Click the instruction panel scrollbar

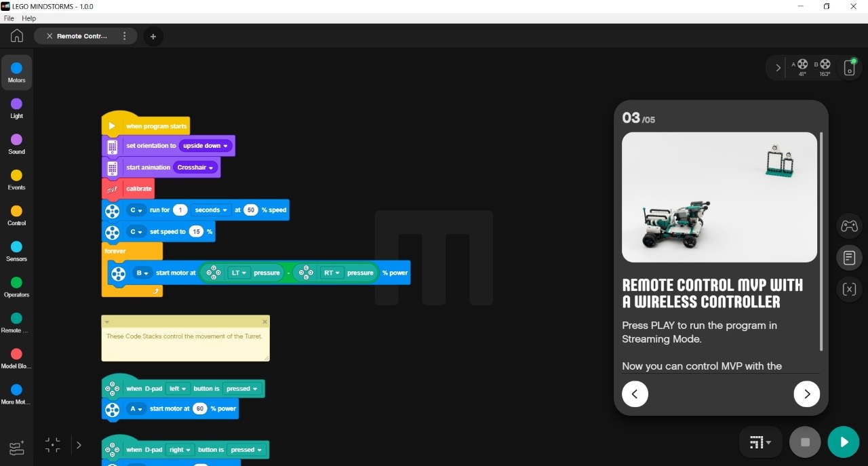click(822, 241)
